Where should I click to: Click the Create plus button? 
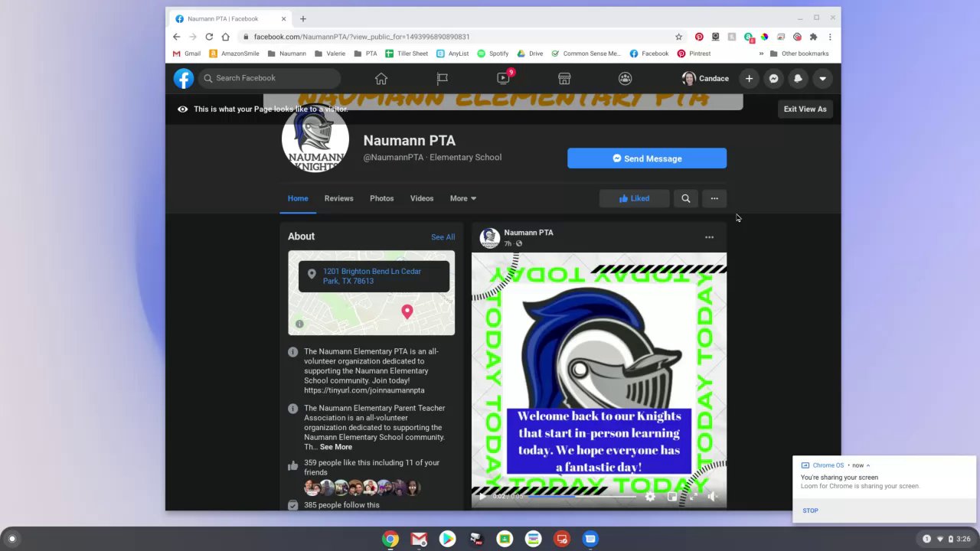pos(750,78)
